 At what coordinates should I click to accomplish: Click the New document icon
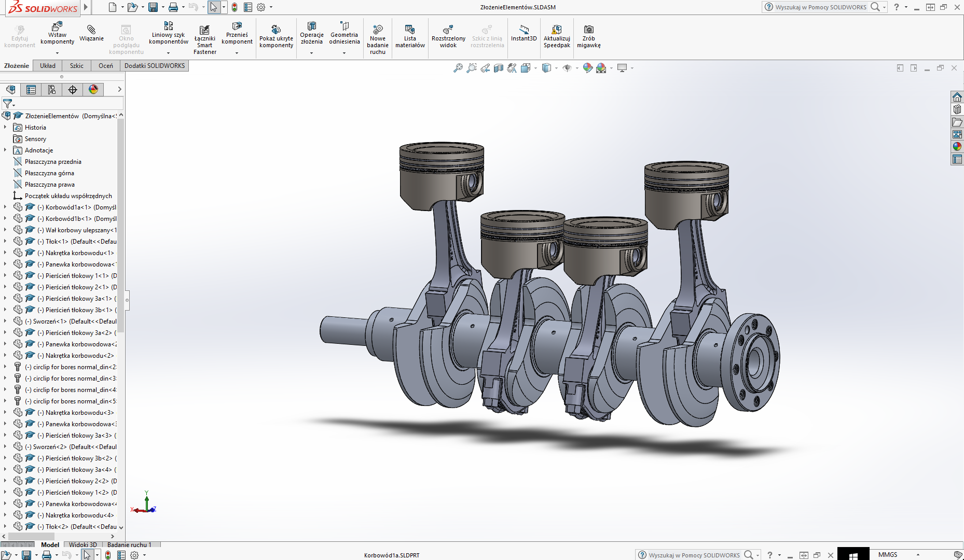[113, 7]
